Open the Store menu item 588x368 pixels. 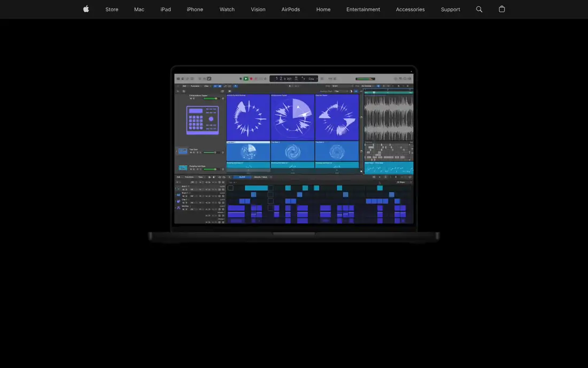pos(112,10)
